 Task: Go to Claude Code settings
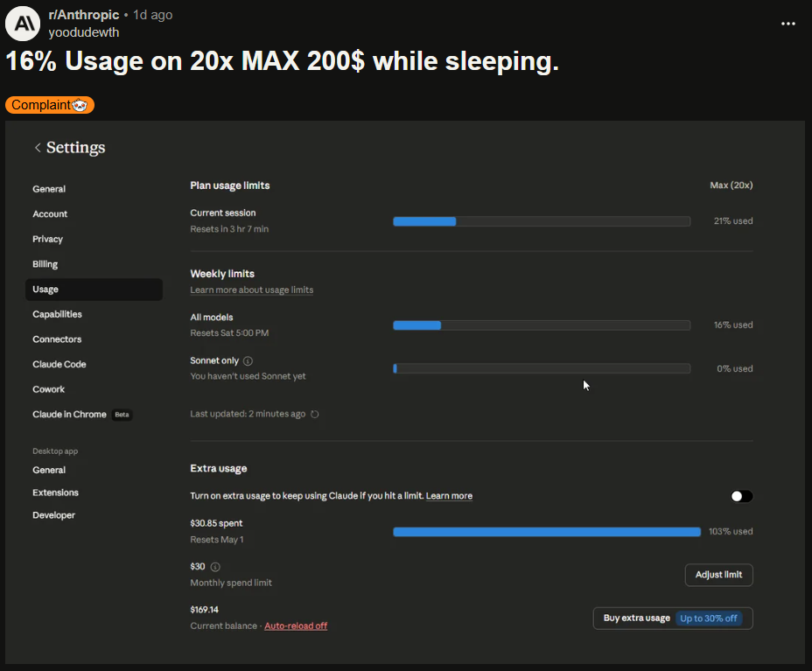coord(59,364)
